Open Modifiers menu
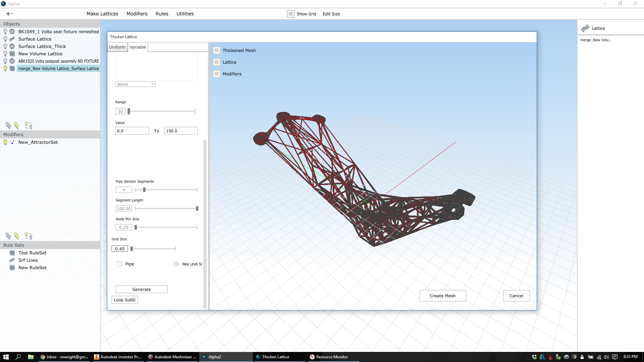Image resolution: width=644 pixels, height=362 pixels. [137, 14]
